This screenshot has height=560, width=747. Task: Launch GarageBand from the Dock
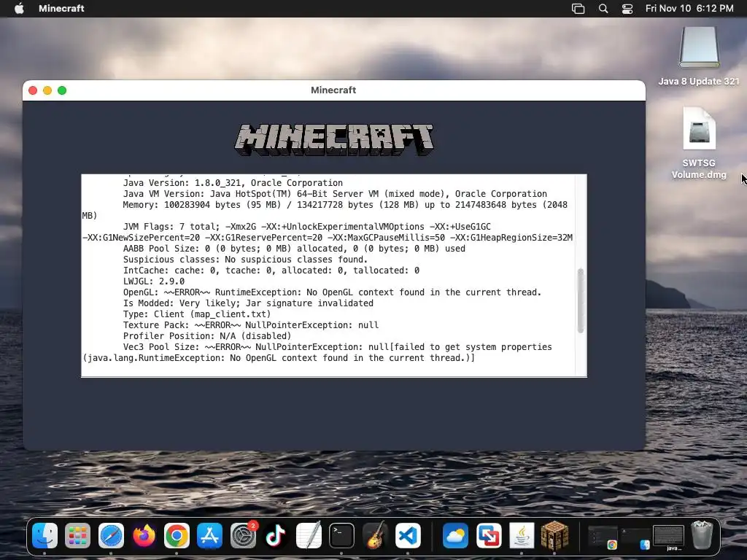tap(375, 536)
